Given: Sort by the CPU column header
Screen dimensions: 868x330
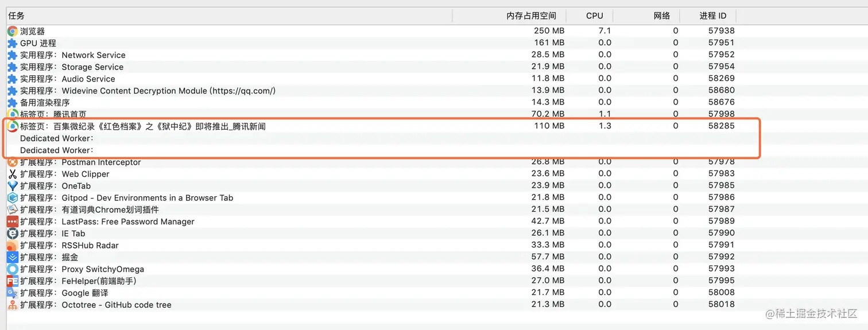Looking at the screenshot, I should [595, 16].
